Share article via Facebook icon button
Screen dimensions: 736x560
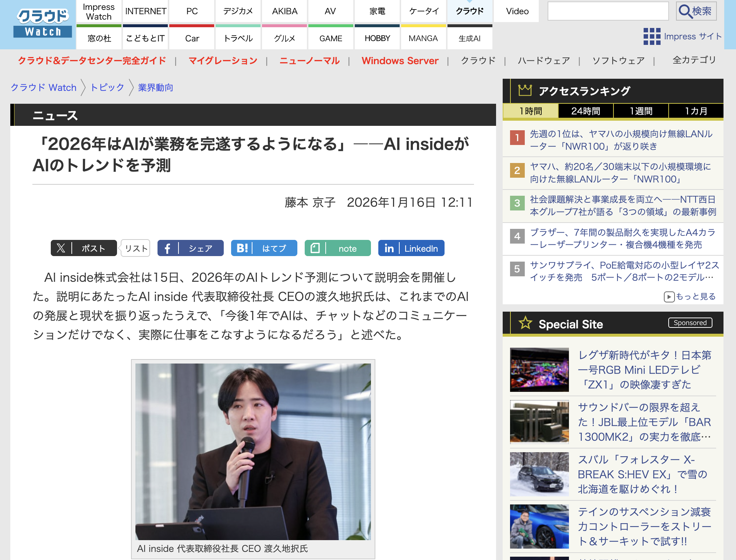coord(167,248)
